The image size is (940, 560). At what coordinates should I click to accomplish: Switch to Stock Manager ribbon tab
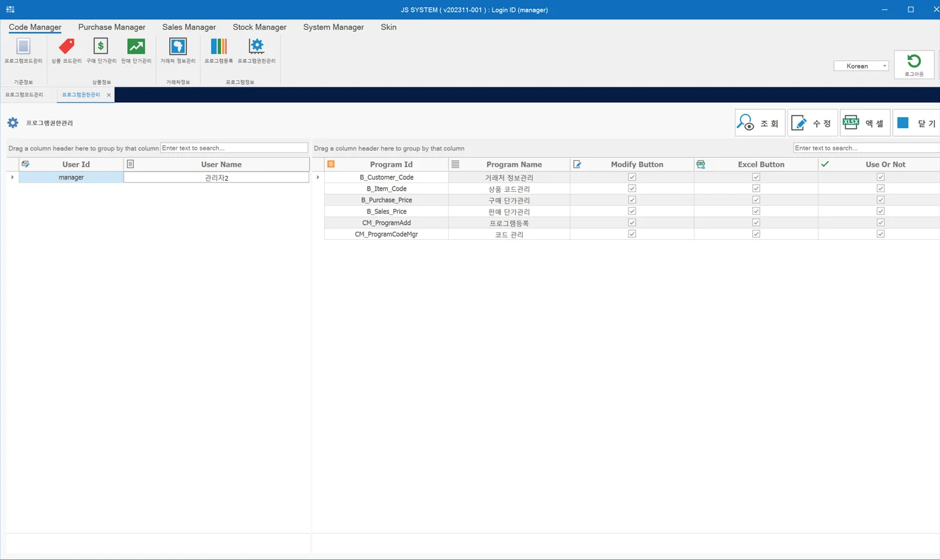pyautogui.click(x=260, y=27)
